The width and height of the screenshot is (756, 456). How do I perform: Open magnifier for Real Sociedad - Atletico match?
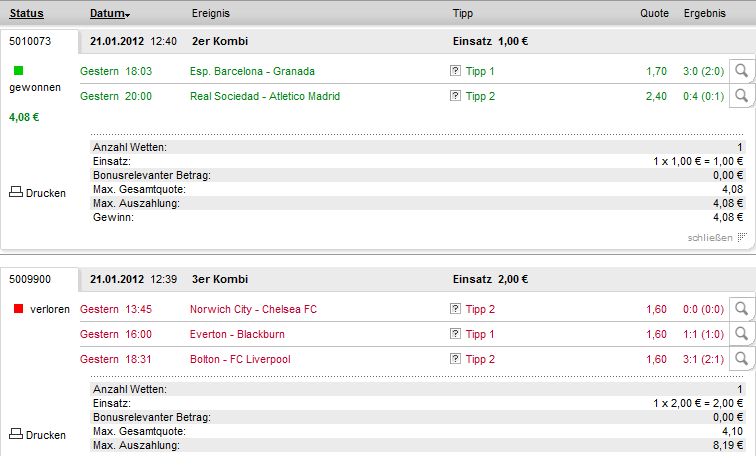pyautogui.click(x=741, y=96)
